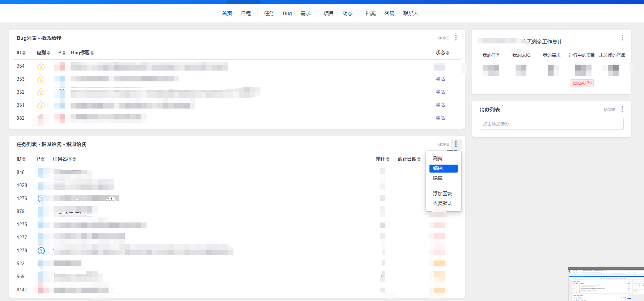This screenshot has width=644, height=301.
Task: Open the 密码 navigation tab
Action: click(x=389, y=13)
